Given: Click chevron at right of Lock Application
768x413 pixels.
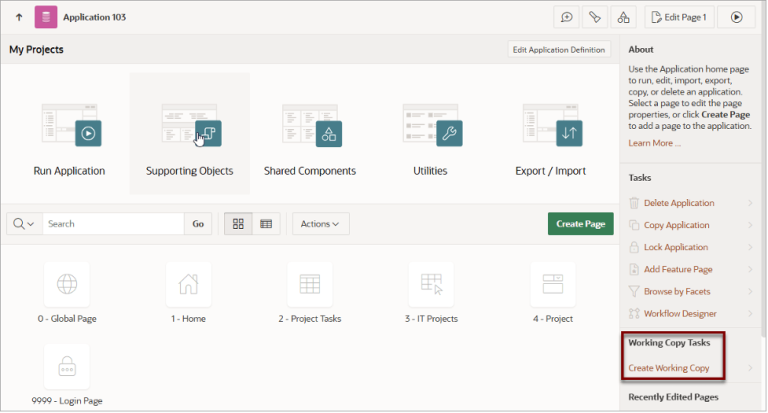Looking at the screenshot, I should point(750,247).
